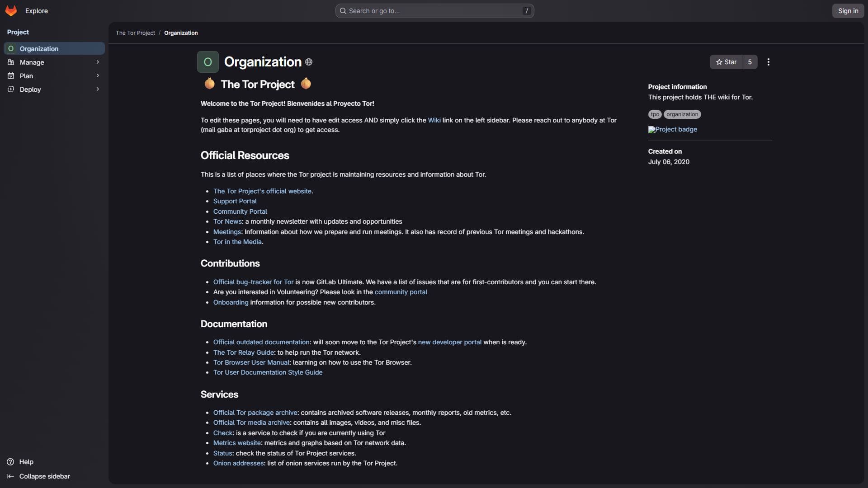Open the Support Portal link
Viewport: 868px width, 488px height.
click(235, 201)
